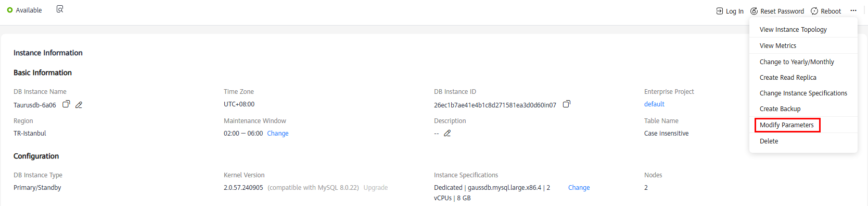Open Change Instance Specifications menu item
868x206 pixels.
click(803, 93)
